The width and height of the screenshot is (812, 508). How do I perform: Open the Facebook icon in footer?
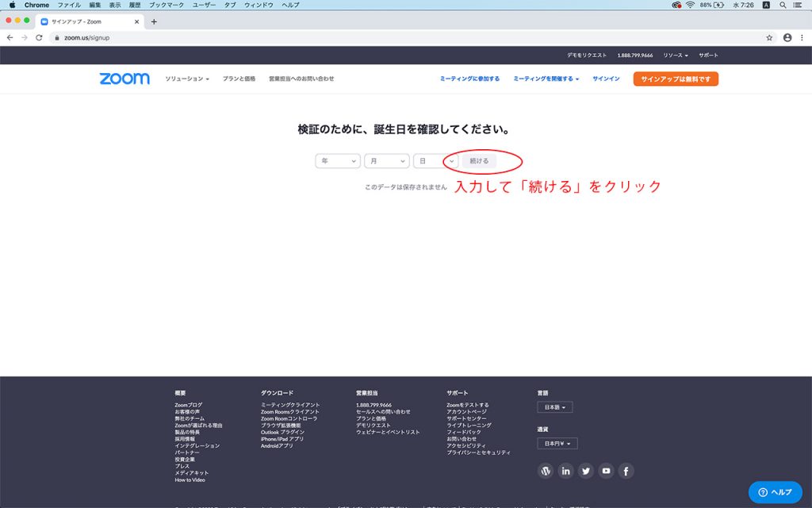click(626, 471)
